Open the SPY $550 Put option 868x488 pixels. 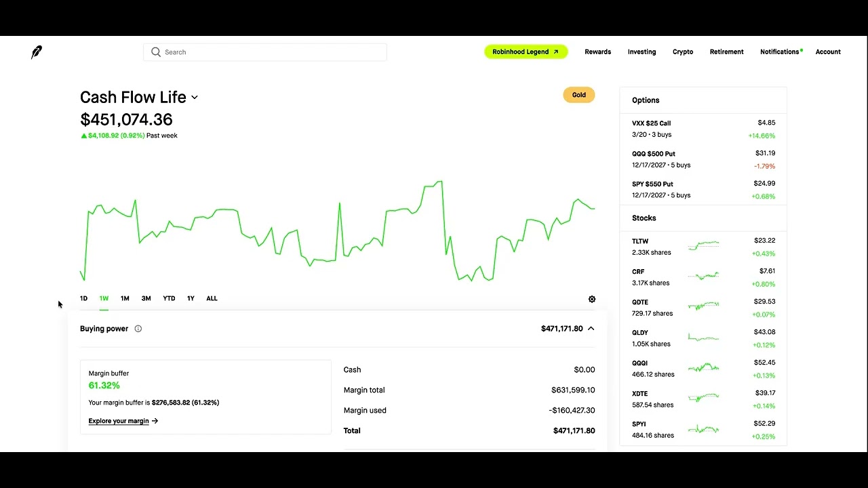pyautogui.click(x=703, y=190)
